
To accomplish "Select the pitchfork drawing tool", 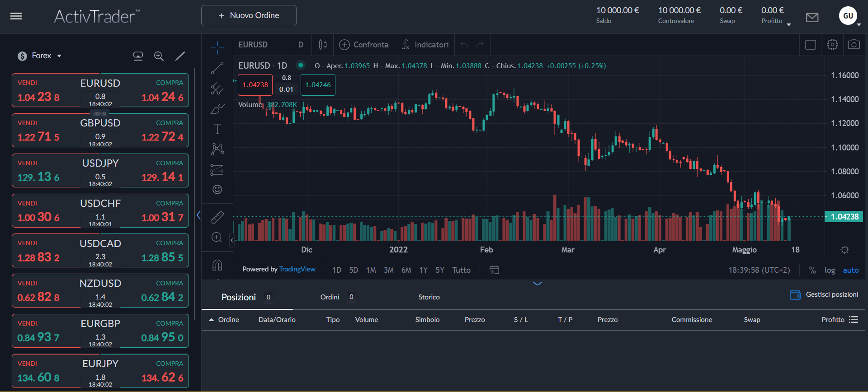I will 217,89.
